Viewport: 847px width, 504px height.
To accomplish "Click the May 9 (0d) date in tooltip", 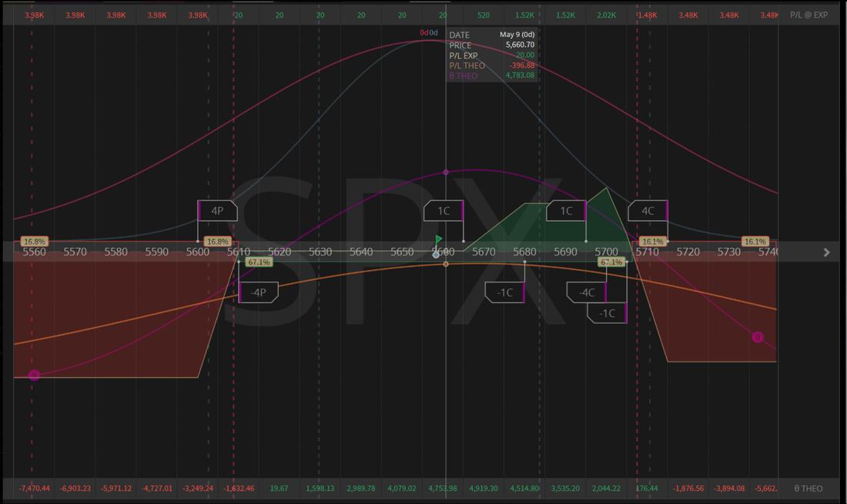I will pyautogui.click(x=517, y=35).
